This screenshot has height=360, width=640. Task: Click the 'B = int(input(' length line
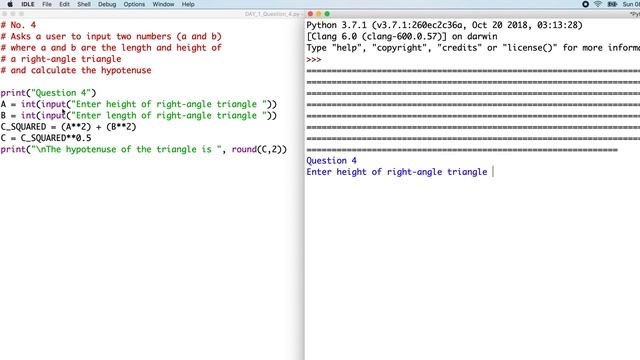tap(139, 116)
